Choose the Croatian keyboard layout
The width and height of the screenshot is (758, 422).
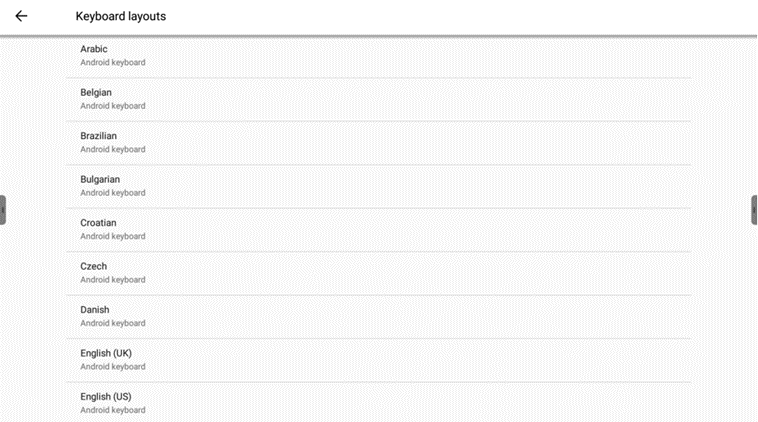point(98,222)
